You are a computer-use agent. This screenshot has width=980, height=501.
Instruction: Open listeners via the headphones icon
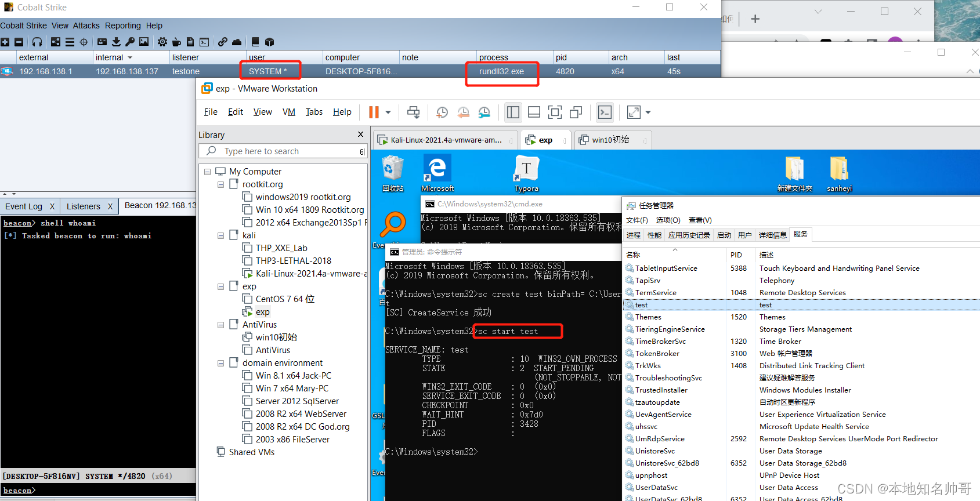(37, 42)
